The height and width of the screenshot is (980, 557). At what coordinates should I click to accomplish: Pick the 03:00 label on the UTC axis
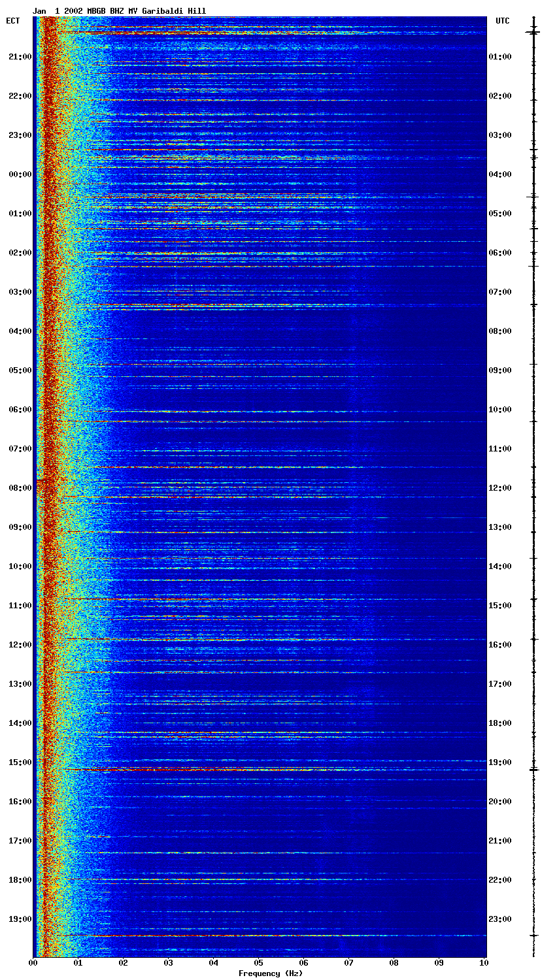click(x=500, y=135)
